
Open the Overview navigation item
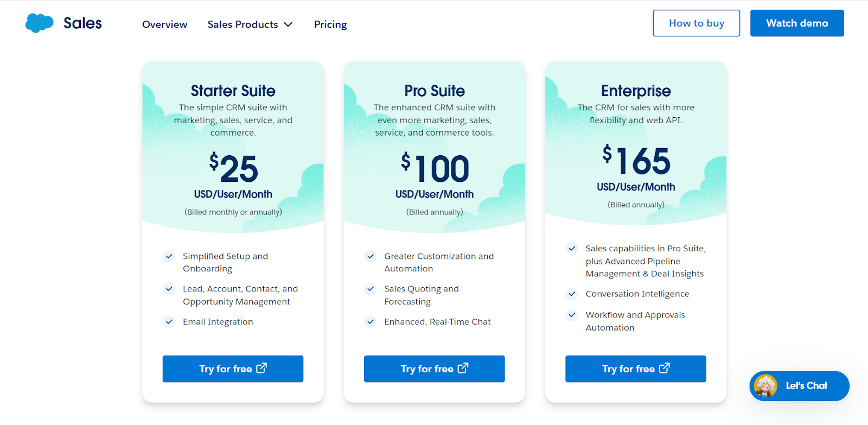tap(164, 24)
